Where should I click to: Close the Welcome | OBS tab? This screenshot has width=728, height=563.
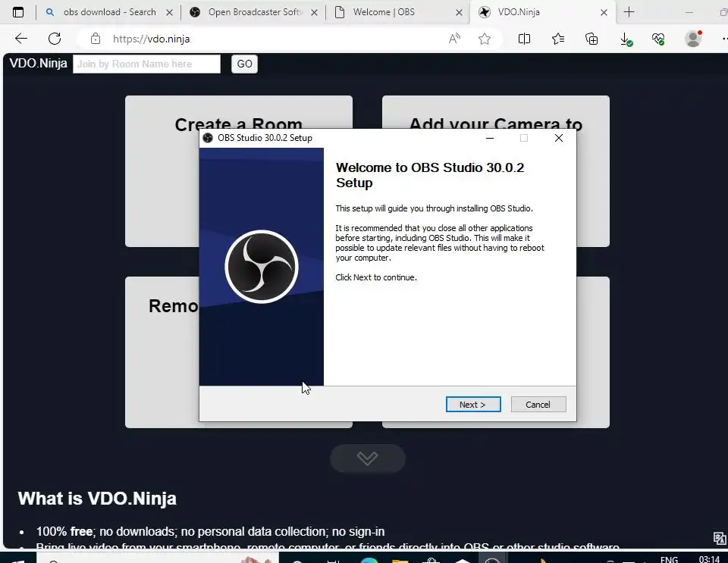tap(460, 13)
